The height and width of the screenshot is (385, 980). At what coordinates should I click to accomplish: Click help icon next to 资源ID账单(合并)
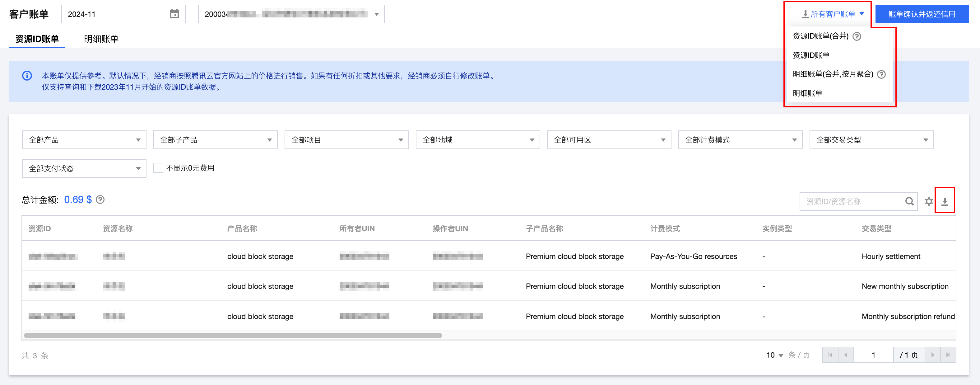(x=857, y=36)
